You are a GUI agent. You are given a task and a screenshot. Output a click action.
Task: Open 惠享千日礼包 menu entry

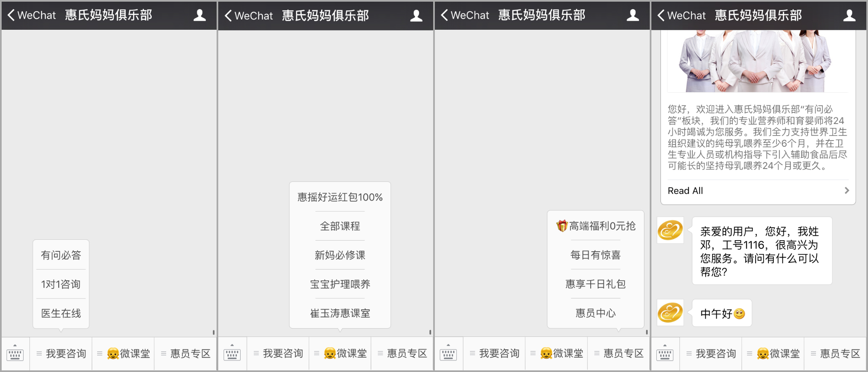point(596,284)
